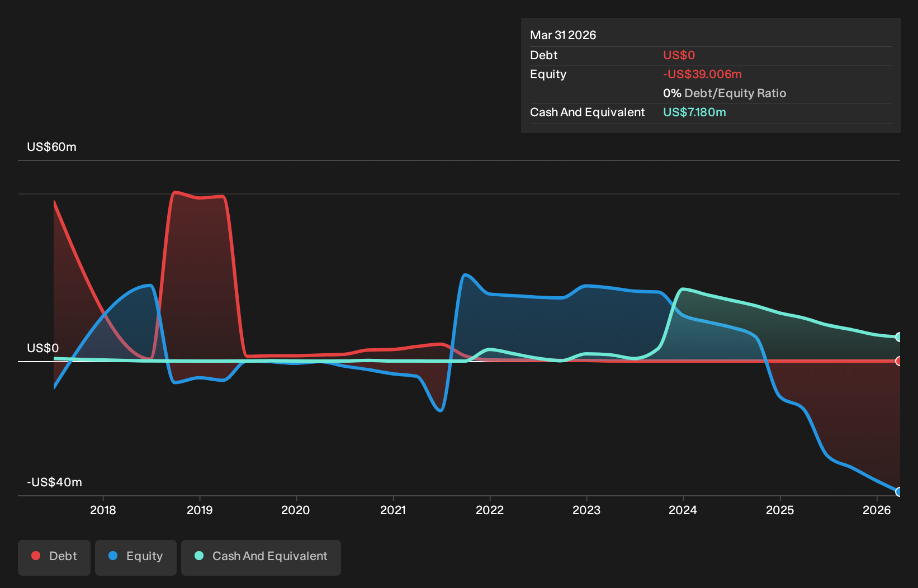918x588 pixels.
Task: Click the US$0 y-axis label
Action: (43, 348)
